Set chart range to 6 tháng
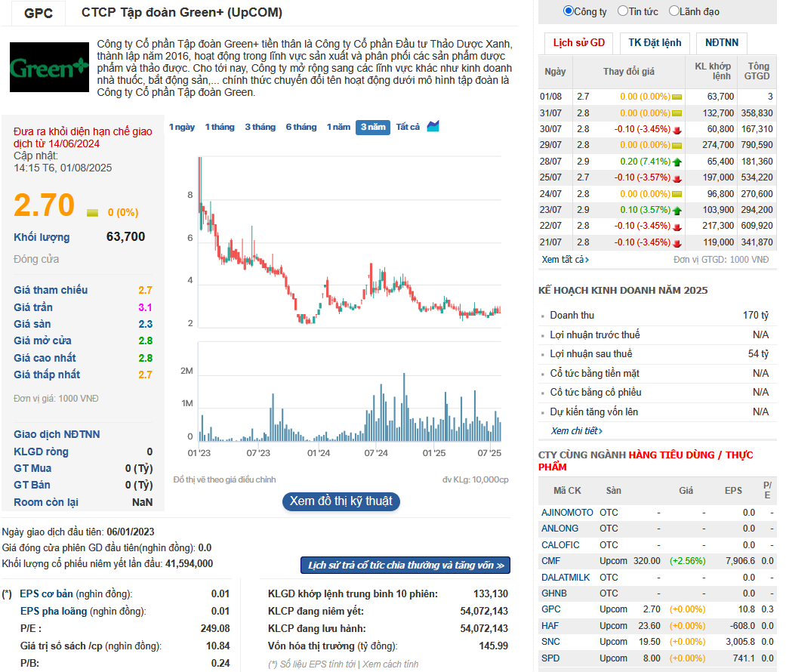The width and height of the screenshot is (786, 672). (x=301, y=128)
